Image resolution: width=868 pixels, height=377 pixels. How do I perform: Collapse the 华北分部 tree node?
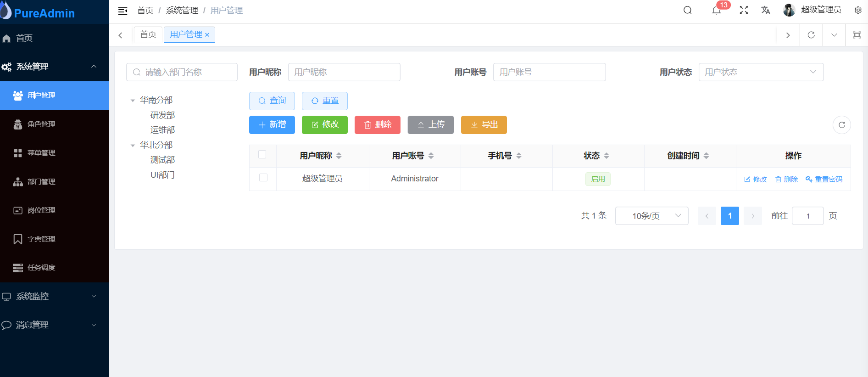coord(133,146)
